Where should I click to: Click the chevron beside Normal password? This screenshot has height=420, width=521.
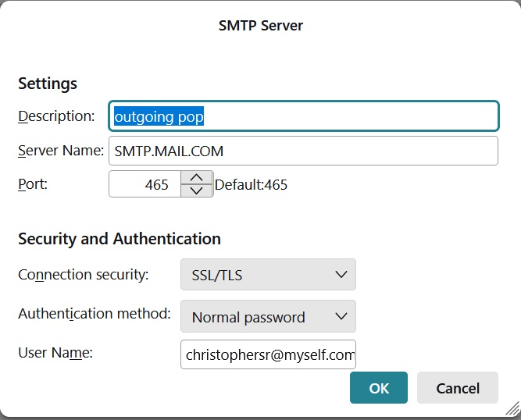point(340,317)
